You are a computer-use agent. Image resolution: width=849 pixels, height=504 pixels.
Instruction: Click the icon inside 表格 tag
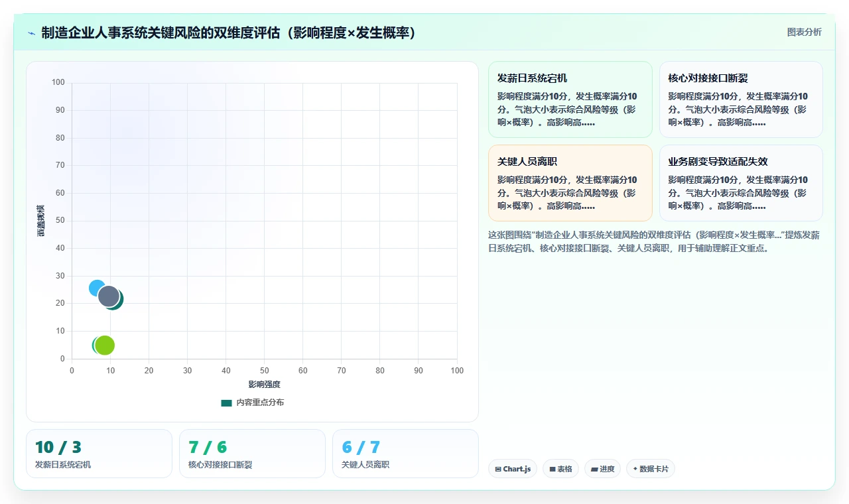coord(552,469)
